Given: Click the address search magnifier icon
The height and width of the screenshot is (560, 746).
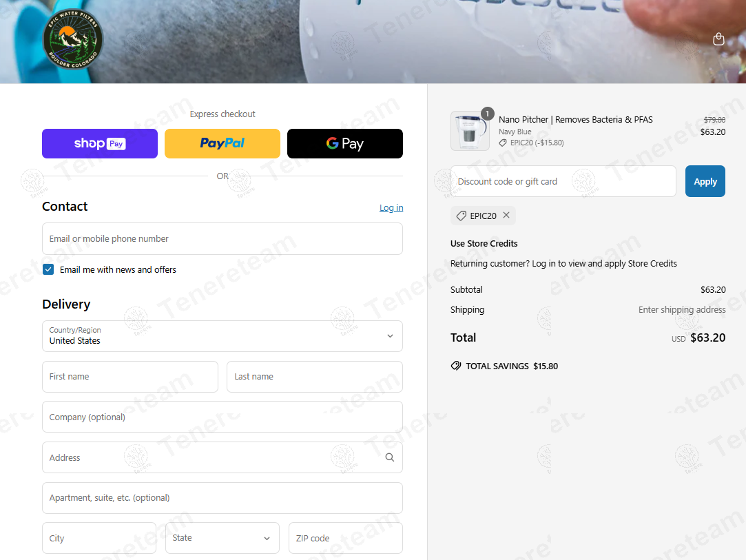Looking at the screenshot, I should pyautogui.click(x=390, y=457).
